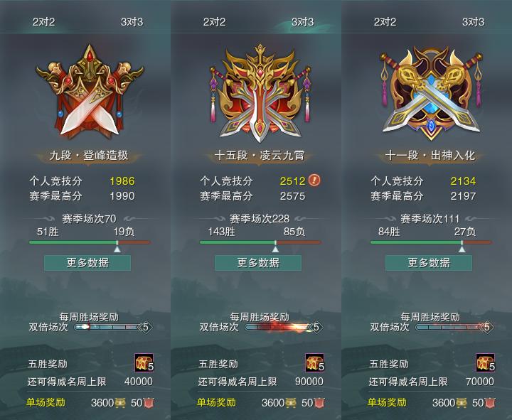Viewport: 512px width, 420px height.
Task: Click the 十一段·出神入化 rank emblem
Action: click(431, 93)
